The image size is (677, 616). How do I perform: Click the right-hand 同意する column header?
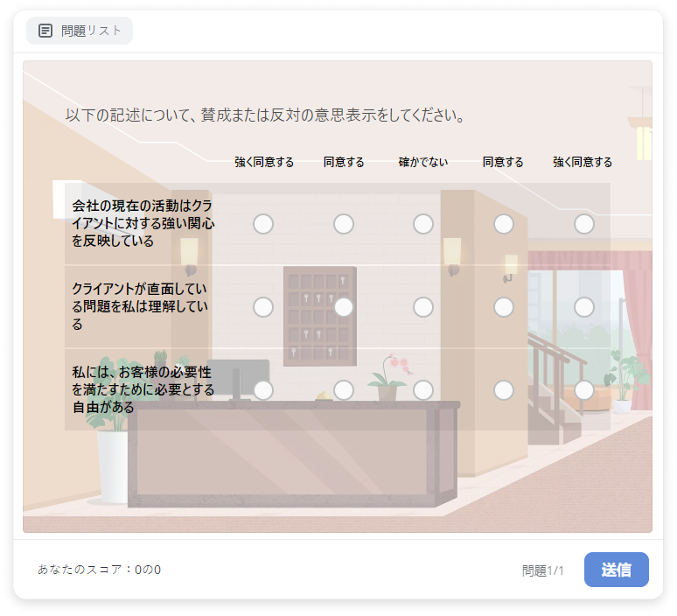[x=503, y=162]
